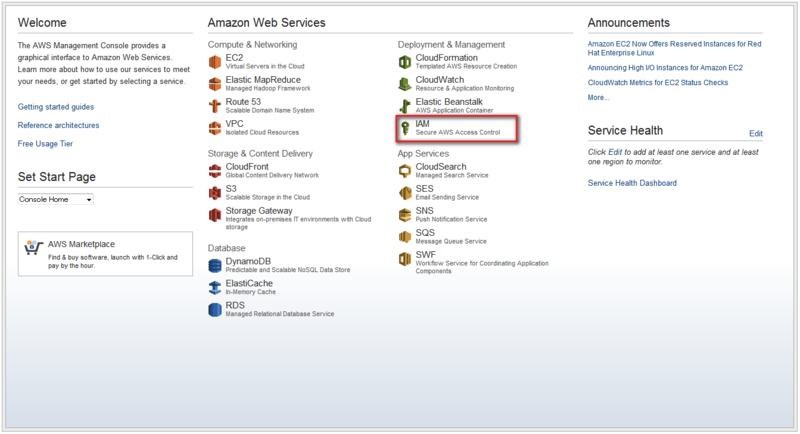Screen dimensions: 800x434
Task: Click the Elastic Beanstalk icon
Action: [x=405, y=106]
